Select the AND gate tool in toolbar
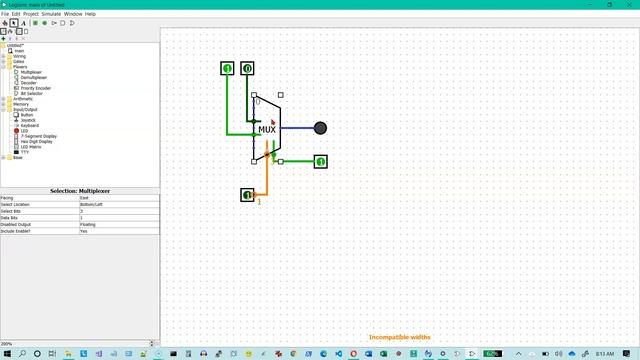The image size is (640, 360). [63, 23]
